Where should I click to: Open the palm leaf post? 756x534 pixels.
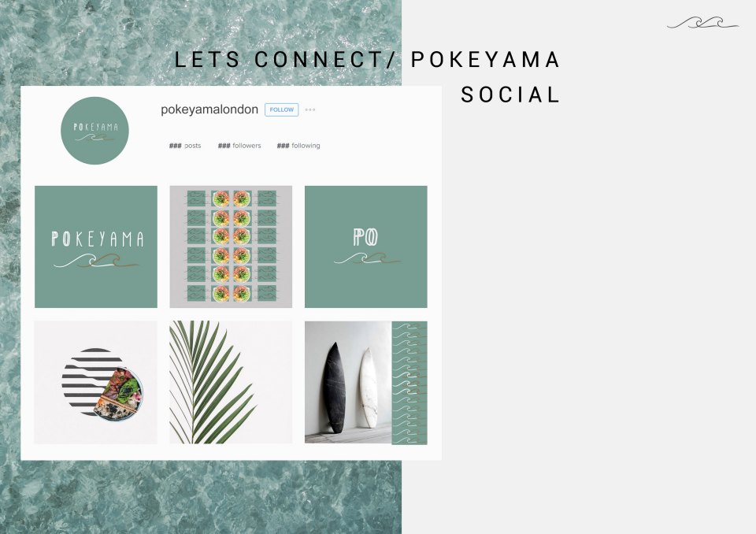tap(231, 382)
